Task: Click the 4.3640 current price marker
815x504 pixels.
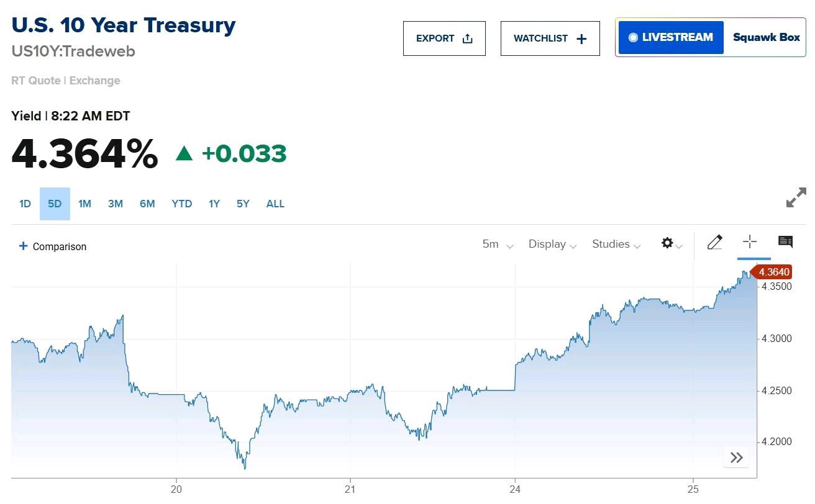Action: pyautogui.click(x=772, y=272)
